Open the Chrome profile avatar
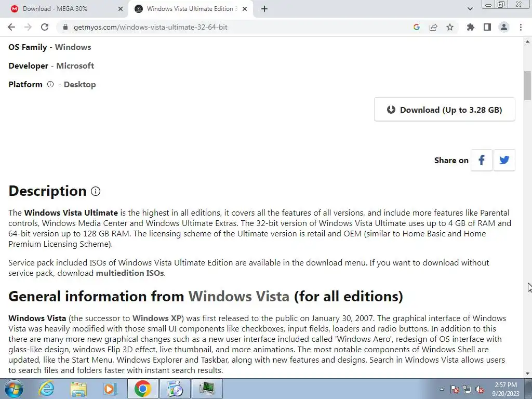The image size is (532, 399). coord(504,27)
